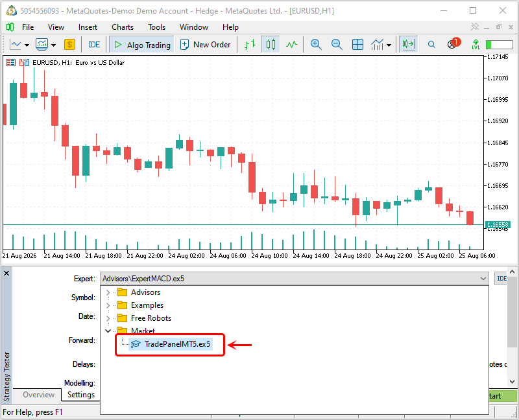Open the chart templates toolbar icon
The height and width of the screenshot is (420, 519).
coord(42,44)
